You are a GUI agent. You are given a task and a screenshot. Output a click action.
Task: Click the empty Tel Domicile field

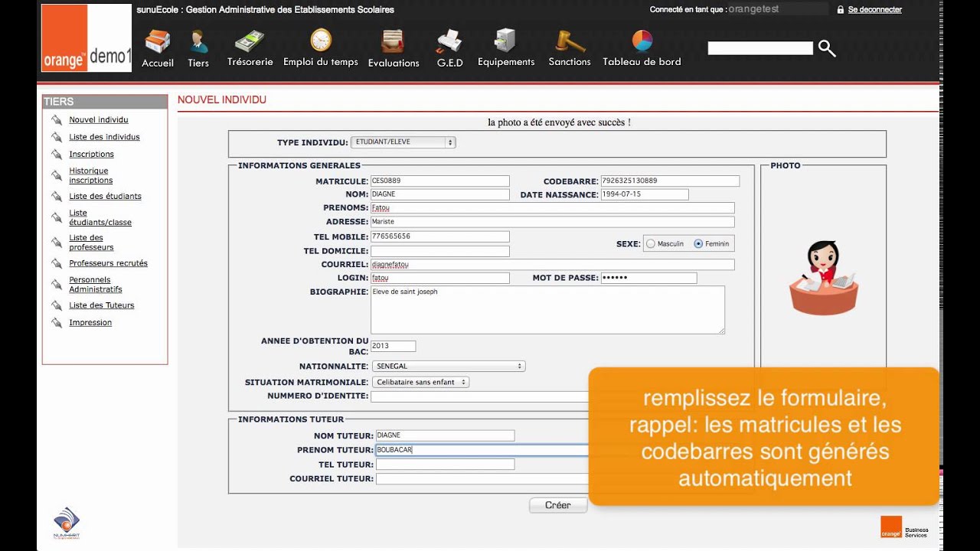coord(439,251)
